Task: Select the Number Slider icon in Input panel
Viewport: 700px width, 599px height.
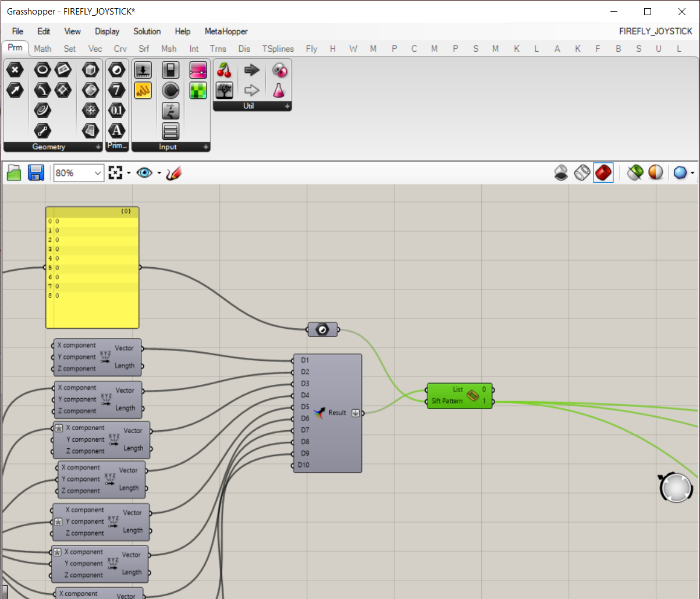Action: click(x=143, y=71)
